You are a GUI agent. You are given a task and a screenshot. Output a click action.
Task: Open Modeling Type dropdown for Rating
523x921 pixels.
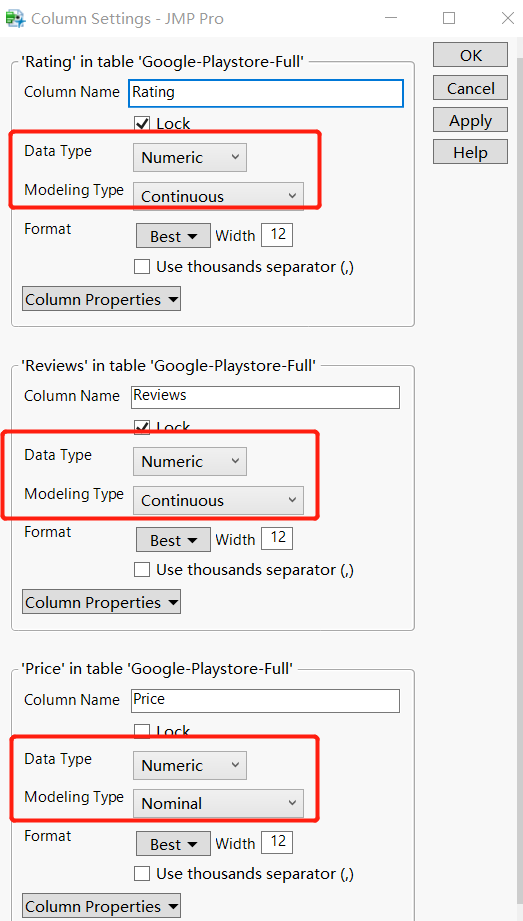218,196
